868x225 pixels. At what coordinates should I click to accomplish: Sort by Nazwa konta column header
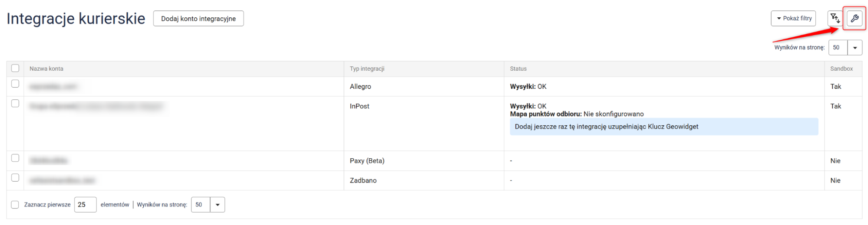click(x=46, y=68)
